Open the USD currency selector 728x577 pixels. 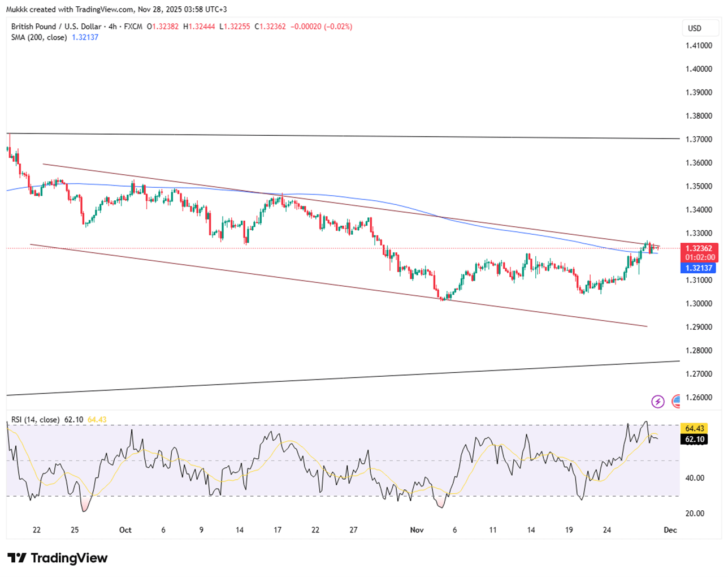pos(695,28)
